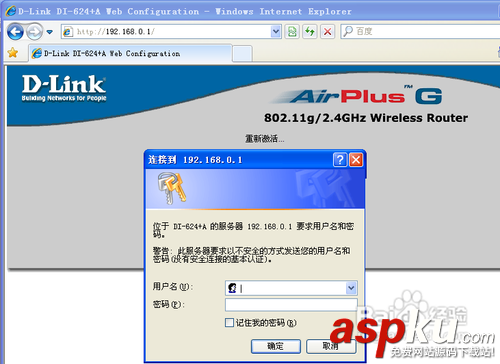Image resolution: width=500 pixels, height=364 pixels.
Task: Click the password input field
Action: 291,305
